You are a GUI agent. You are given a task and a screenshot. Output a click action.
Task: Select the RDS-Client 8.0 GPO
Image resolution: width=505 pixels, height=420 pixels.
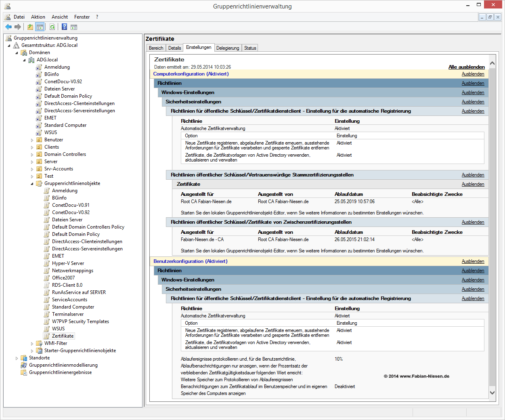[x=67, y=285]
